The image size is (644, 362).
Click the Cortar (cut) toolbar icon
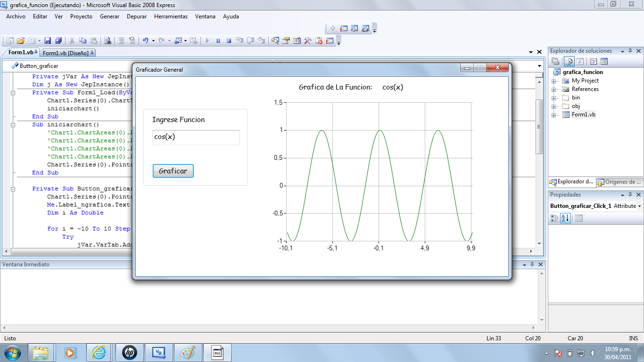click(x=72, y=41)
